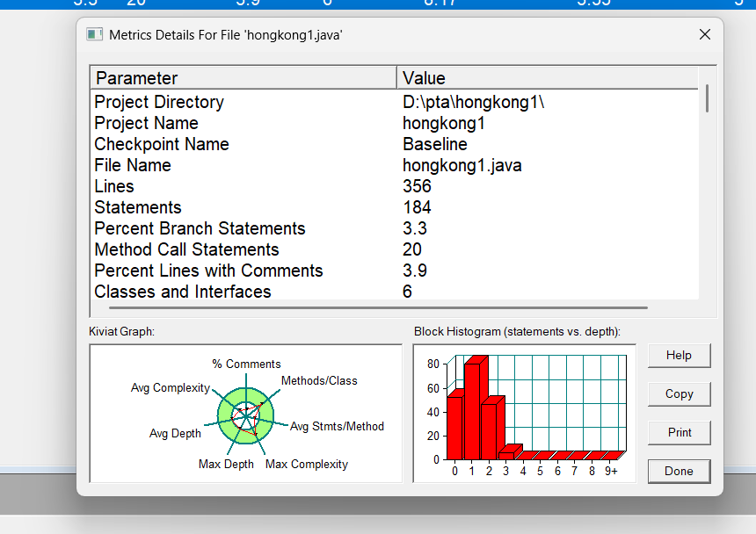
Task: Click the Avg Complexity axis label
Action: 171,388
